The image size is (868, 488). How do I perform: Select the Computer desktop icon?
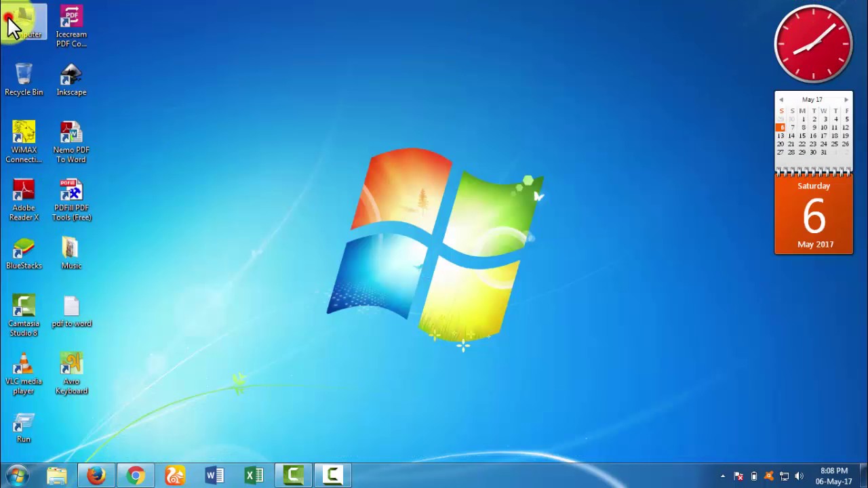pyautogui.click(x=24, y=22)
